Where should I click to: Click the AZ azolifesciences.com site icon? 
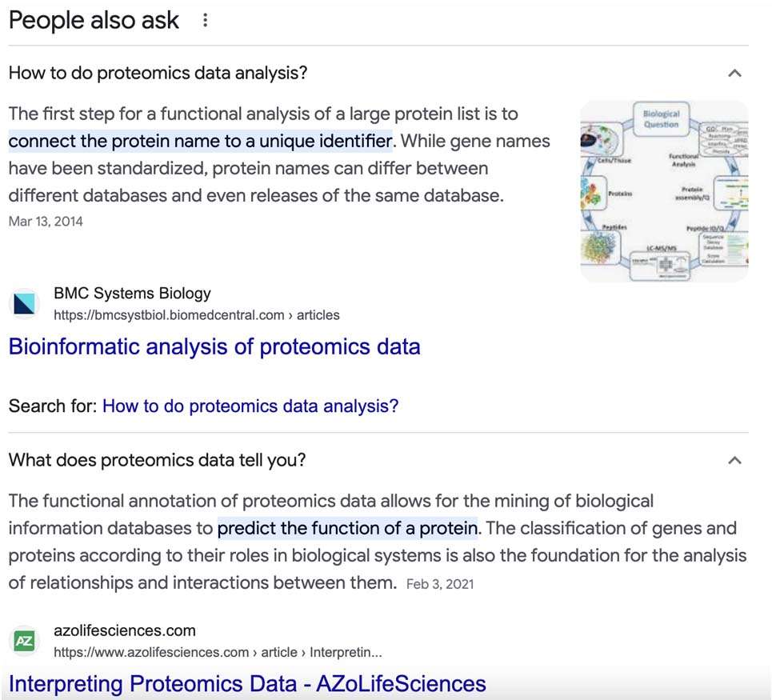click(24, 640)
